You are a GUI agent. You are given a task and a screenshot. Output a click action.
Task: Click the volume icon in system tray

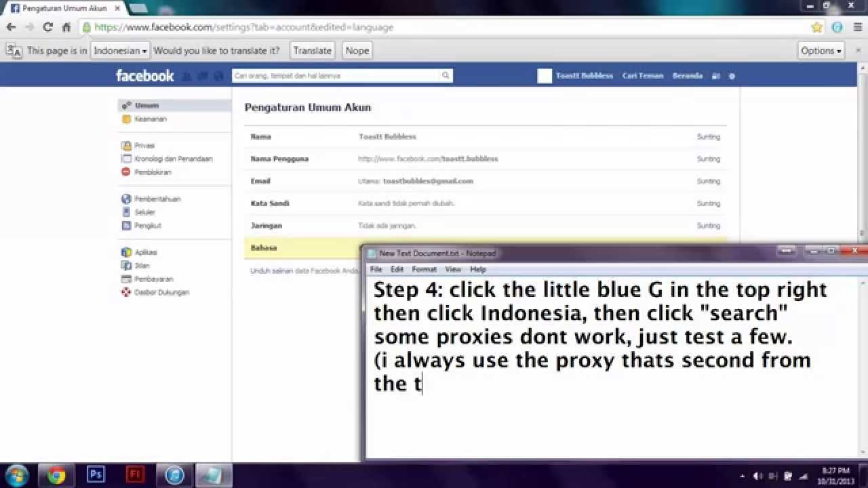click(x=757, y=476)
